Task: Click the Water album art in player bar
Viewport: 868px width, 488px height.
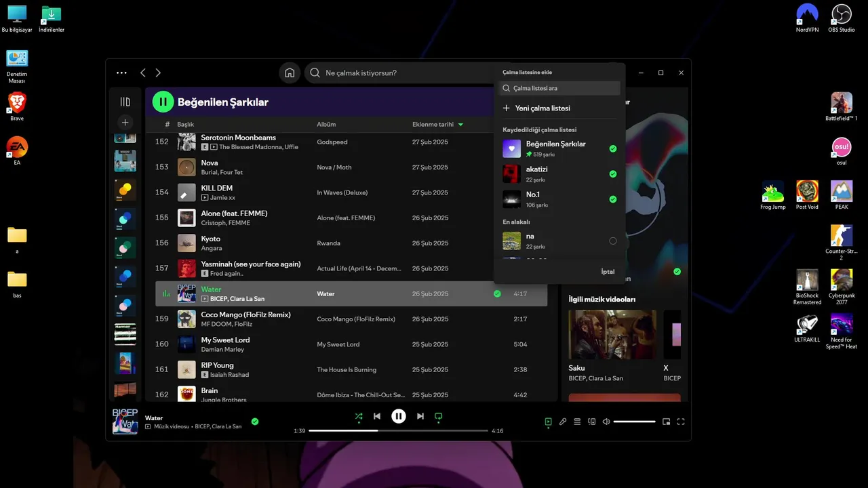Action: (125, 422)
